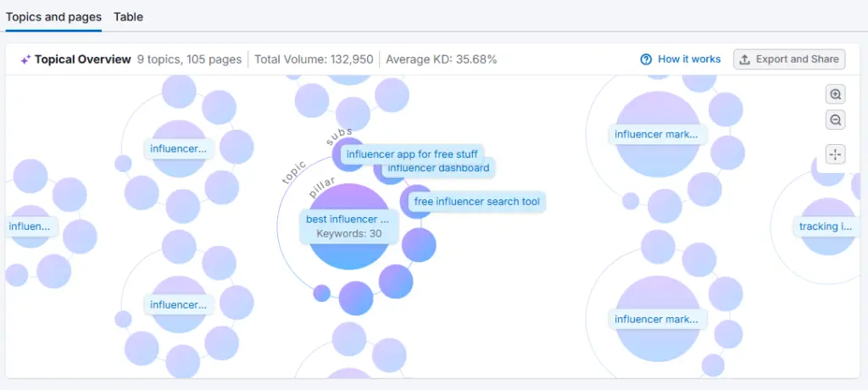Click the 'free influencer search tool' label
This screenshot has height=390, width=868.
(x=476, y=202)
